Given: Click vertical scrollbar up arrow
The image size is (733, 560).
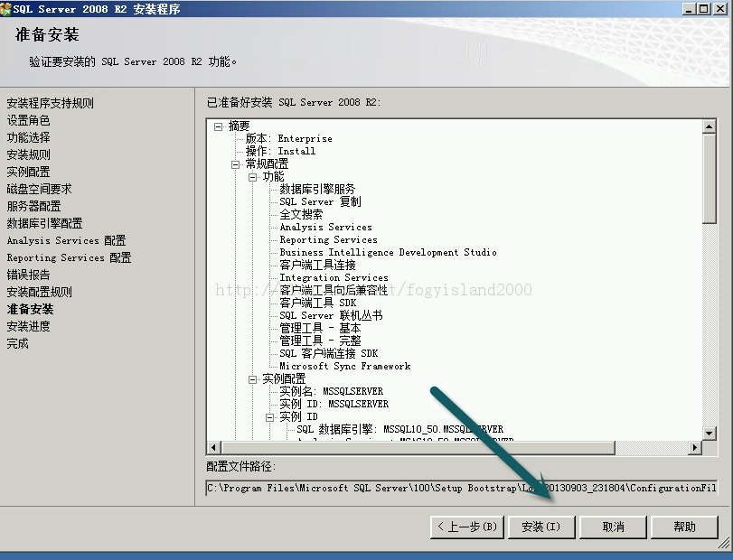Looking at the screenshot, I should 710,126.
